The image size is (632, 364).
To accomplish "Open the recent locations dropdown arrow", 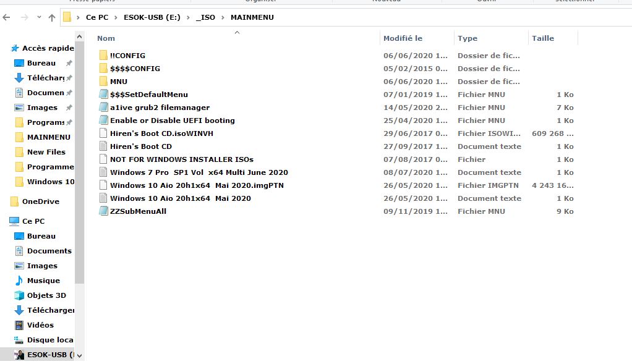I will tap(39, 17).
